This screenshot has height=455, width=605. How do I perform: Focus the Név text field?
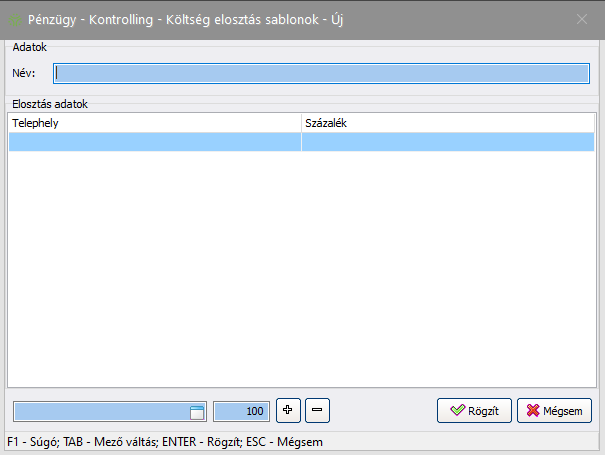320,72
